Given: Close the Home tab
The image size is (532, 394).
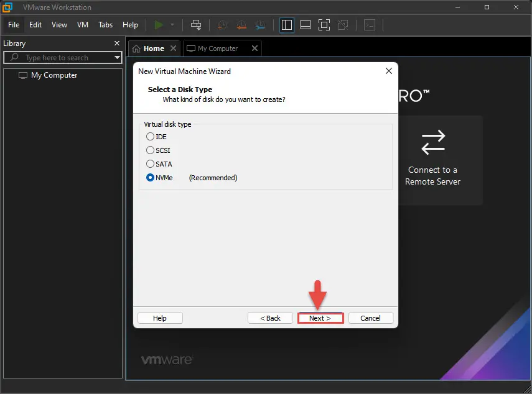Looking at the screenshot, I should (174, 48).
